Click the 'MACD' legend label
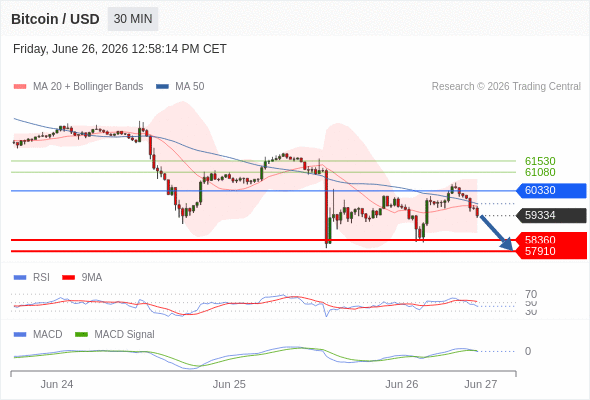 [x=48, y=335]
